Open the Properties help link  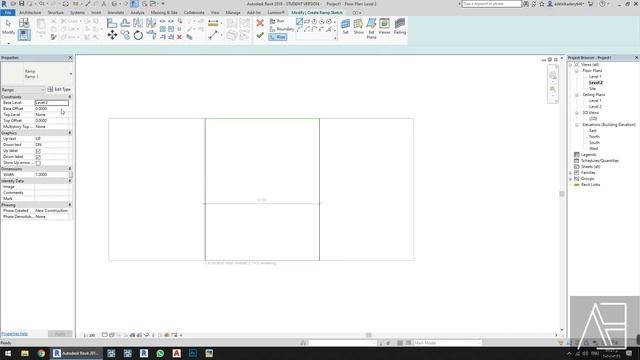click(14, 334)
